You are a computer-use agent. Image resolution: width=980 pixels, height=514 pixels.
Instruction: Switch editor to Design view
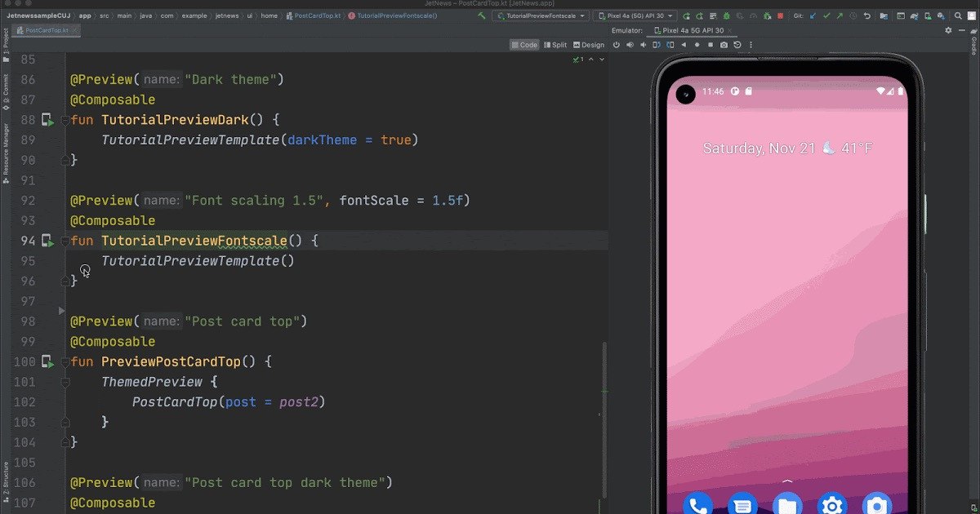tap(589, 45)
